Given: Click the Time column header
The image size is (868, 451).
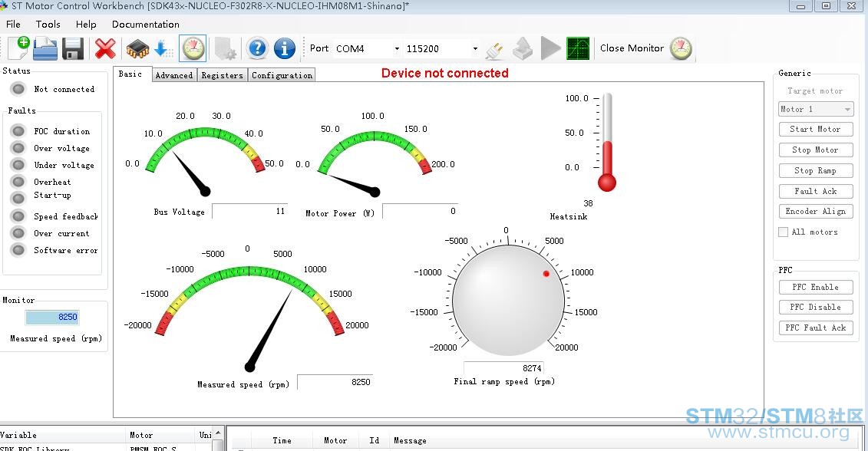Looking at the screenshot, I should [282, 440].
